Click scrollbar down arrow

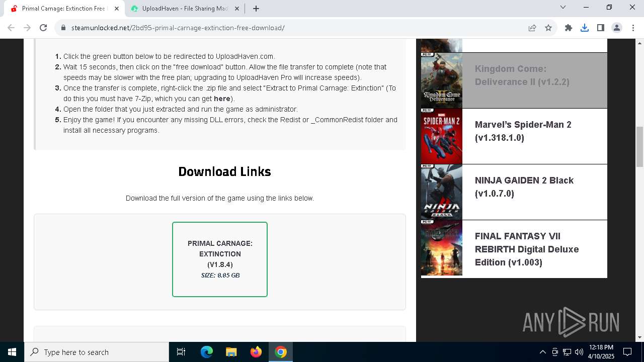tap(639, 337)
